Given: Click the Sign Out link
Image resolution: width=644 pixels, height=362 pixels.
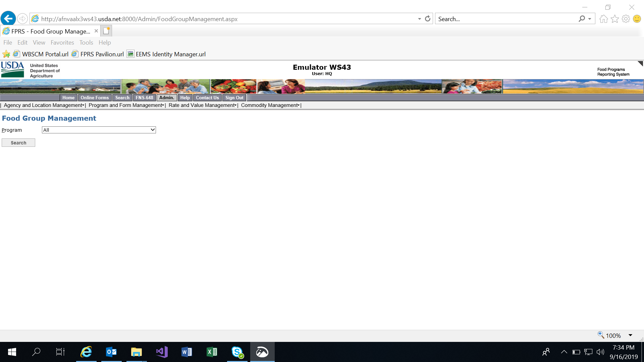Looking at the screenshot, I should click(x=234, y=98).
